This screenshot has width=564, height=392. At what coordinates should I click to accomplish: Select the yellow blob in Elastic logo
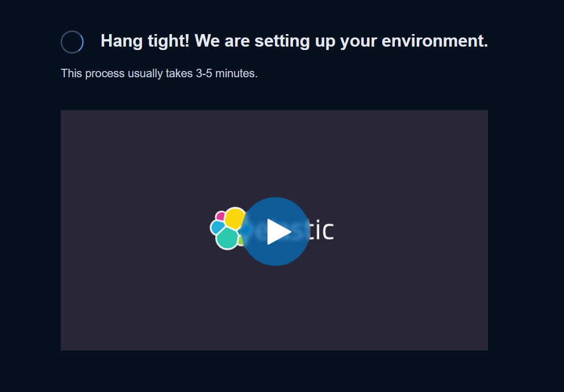235,218
